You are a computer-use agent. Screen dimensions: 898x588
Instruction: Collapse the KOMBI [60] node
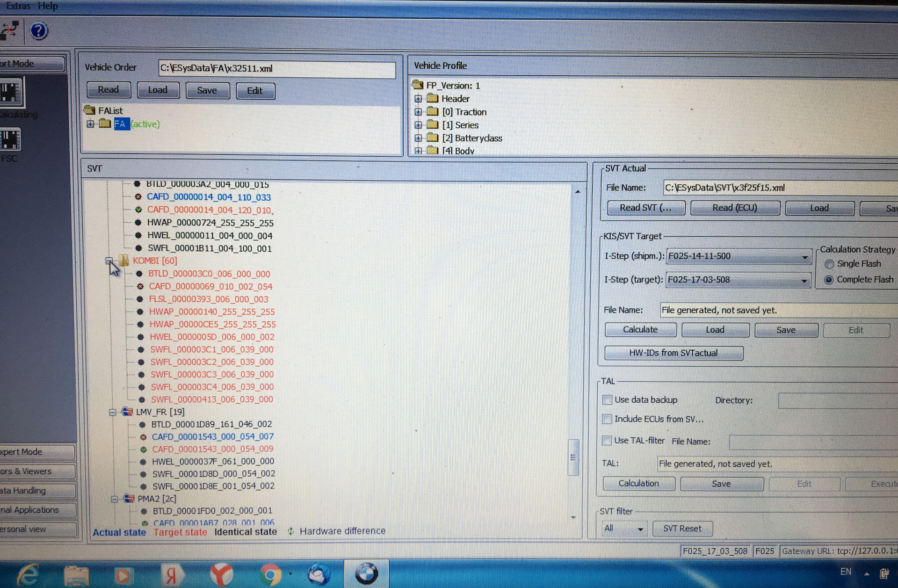point(109,261)
